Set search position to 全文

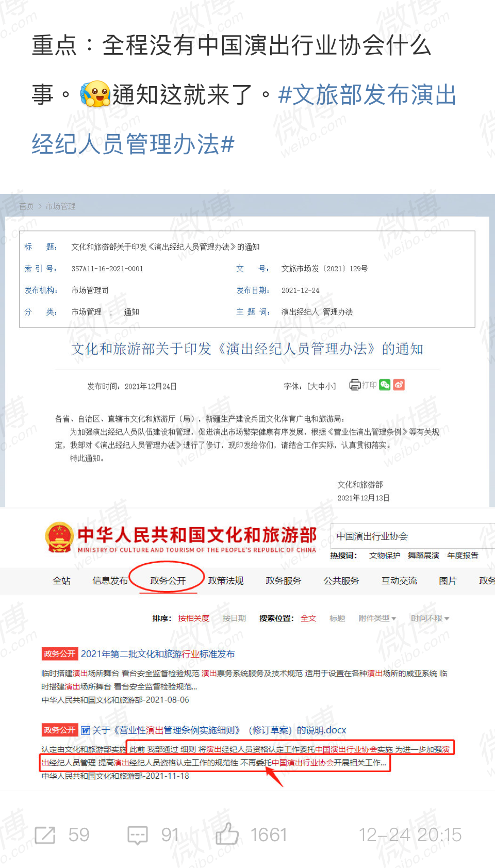(x=308, y=618)
